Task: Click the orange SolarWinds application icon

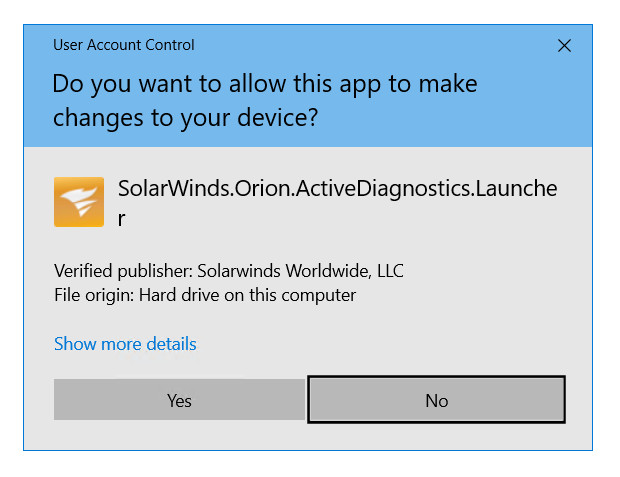Action: pos(79,202)
